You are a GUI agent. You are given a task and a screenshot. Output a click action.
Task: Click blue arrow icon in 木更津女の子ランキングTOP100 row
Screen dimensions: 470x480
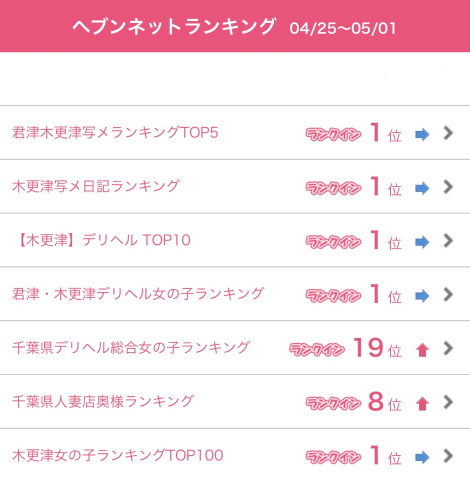[422, 457]
